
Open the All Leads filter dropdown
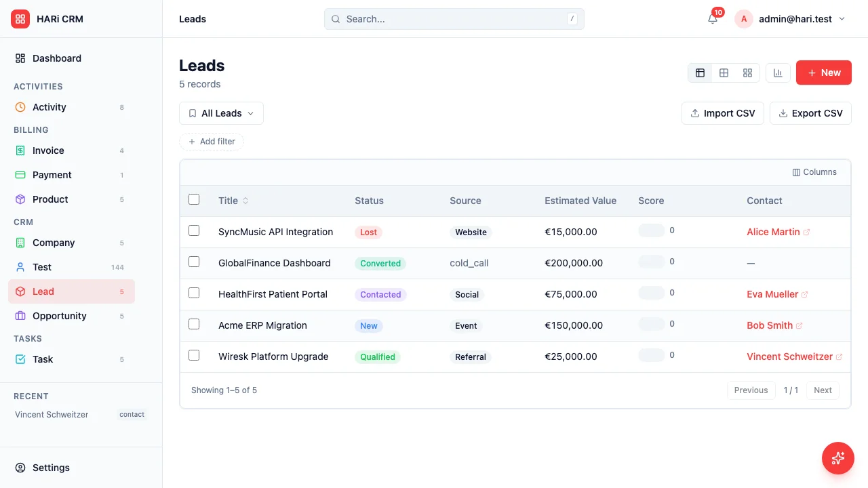pyautogui.click(x=221, y=113)
